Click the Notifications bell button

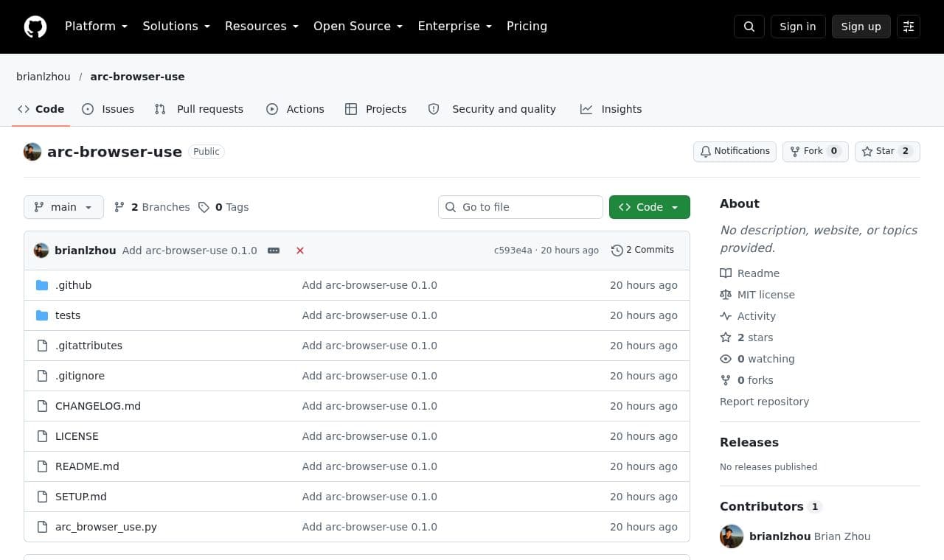tap(735, 152)
